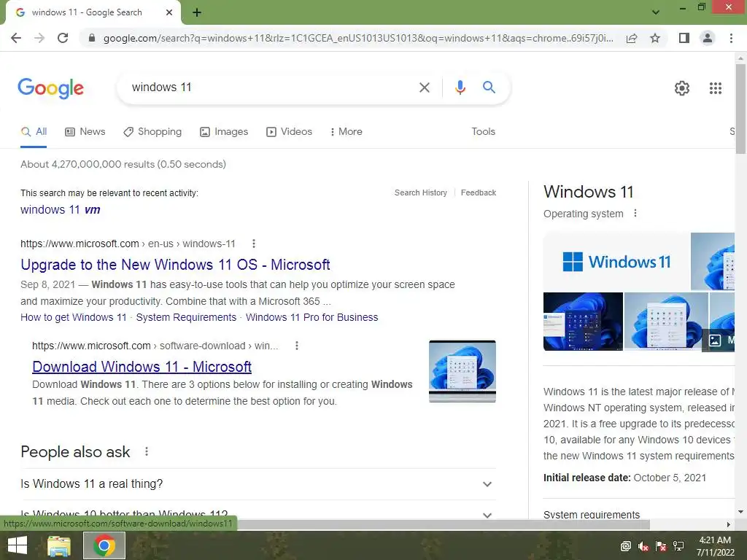Image resolution: width=747 pixels, height=560 pixels.
Task: Open 'System Requirements' sitelink
Action: pos(186,318)
